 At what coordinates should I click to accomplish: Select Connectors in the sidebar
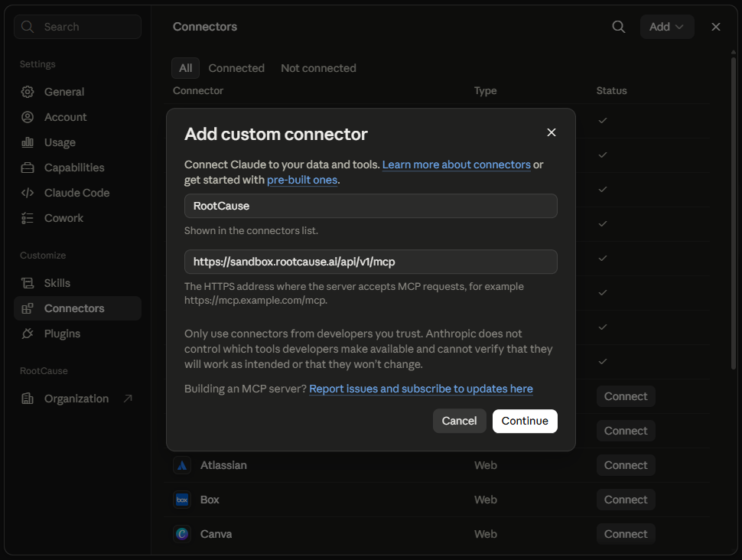click(77, 308)
